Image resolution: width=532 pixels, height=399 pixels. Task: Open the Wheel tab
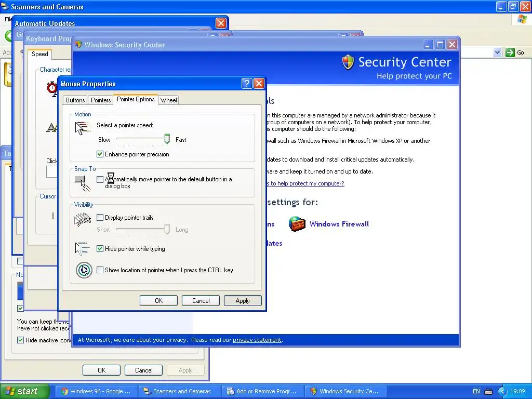pyautogui.click(x=168, y=100)
